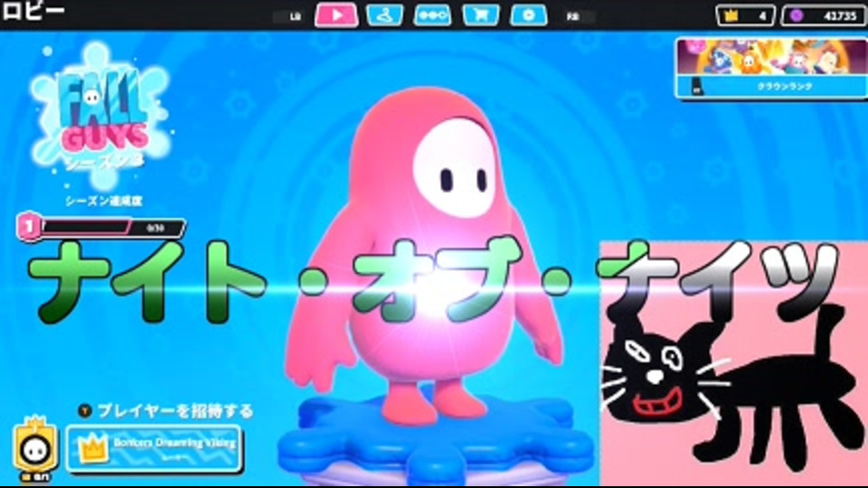Click the level 1 badge
Viewport: 868px width, 488px height.
click(x=28, y=226)
